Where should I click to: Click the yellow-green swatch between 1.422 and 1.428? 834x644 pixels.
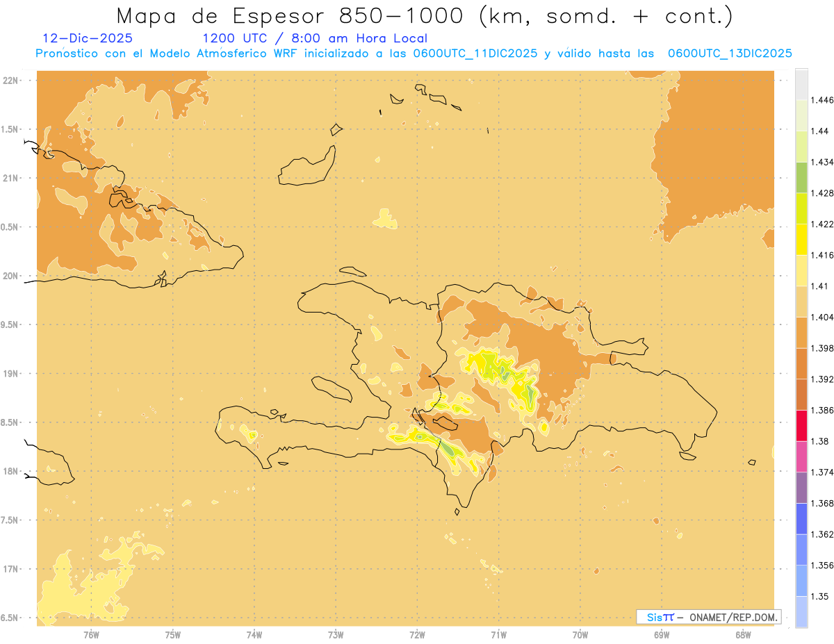click(801, 208)
